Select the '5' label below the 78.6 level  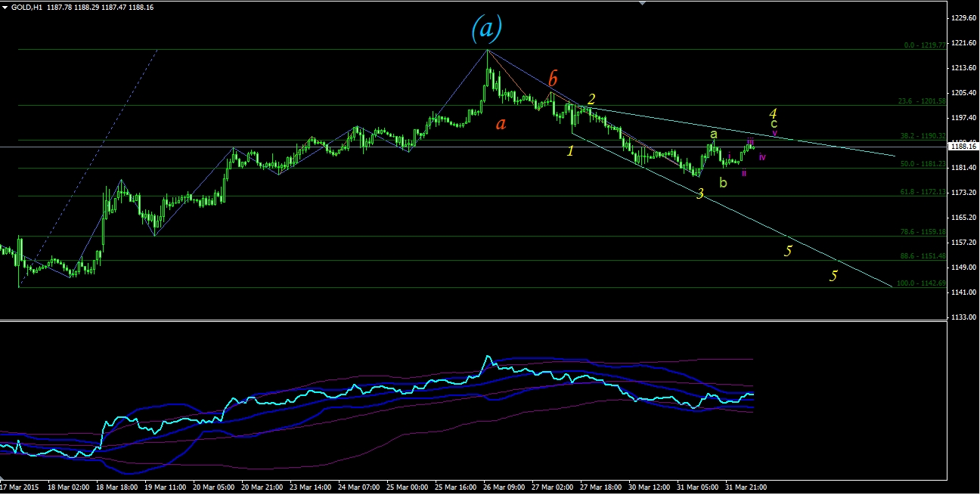[x=788, y=251]
